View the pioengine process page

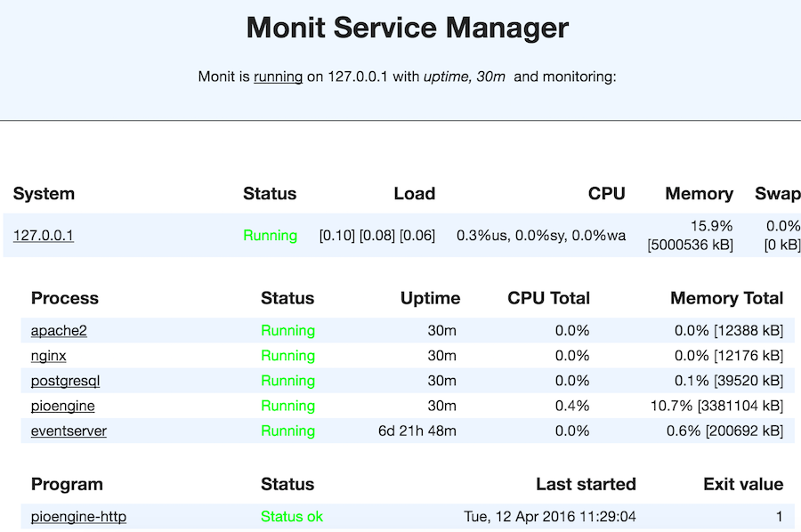coord(62,406)
